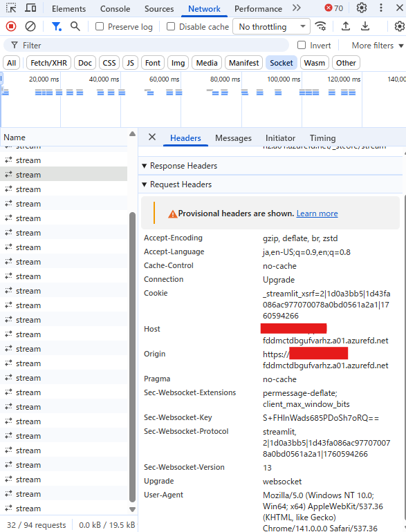Viewport: 406px width, 532px height.
Task: Filter by Wasm requests
Action: tap(314, 63)
